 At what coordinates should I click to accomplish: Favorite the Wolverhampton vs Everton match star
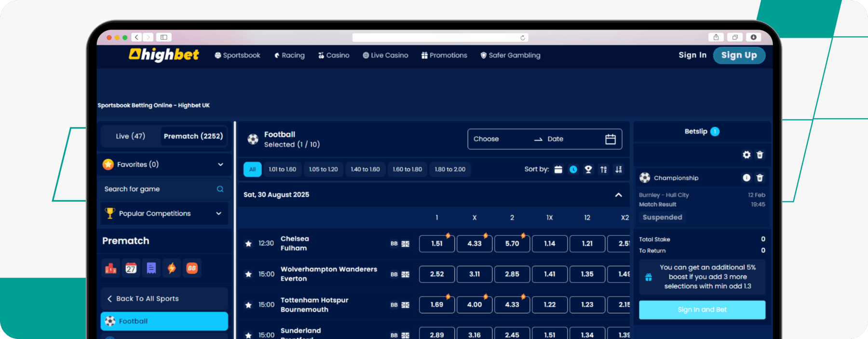(248, 274)
